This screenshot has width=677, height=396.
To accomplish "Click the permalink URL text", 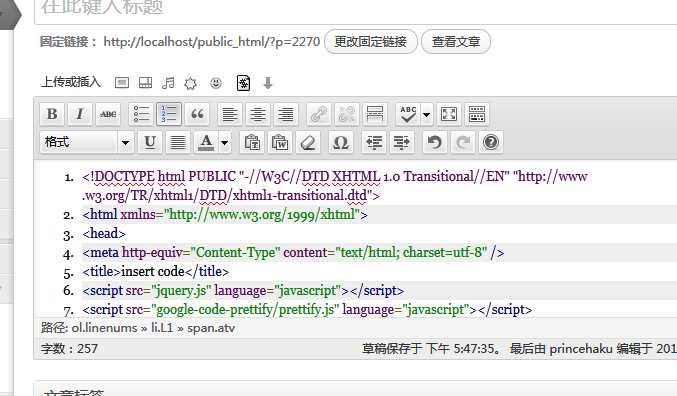I will coord(212,42).
